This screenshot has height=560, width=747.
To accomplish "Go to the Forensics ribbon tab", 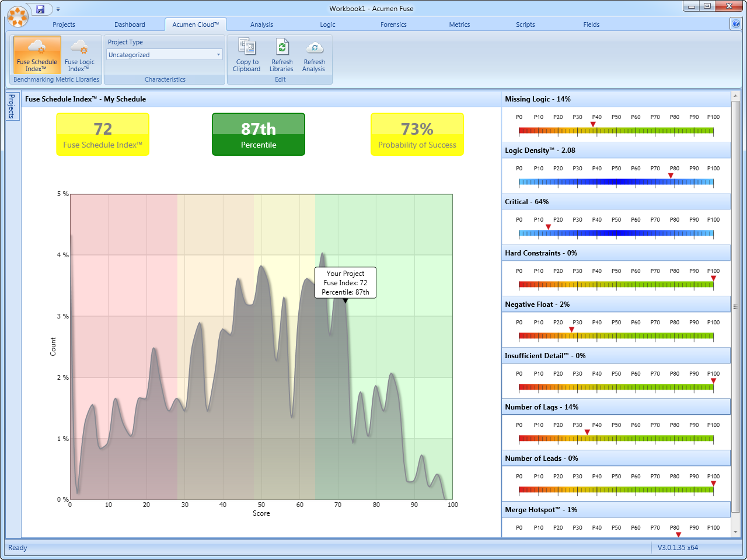I will 393,24.
